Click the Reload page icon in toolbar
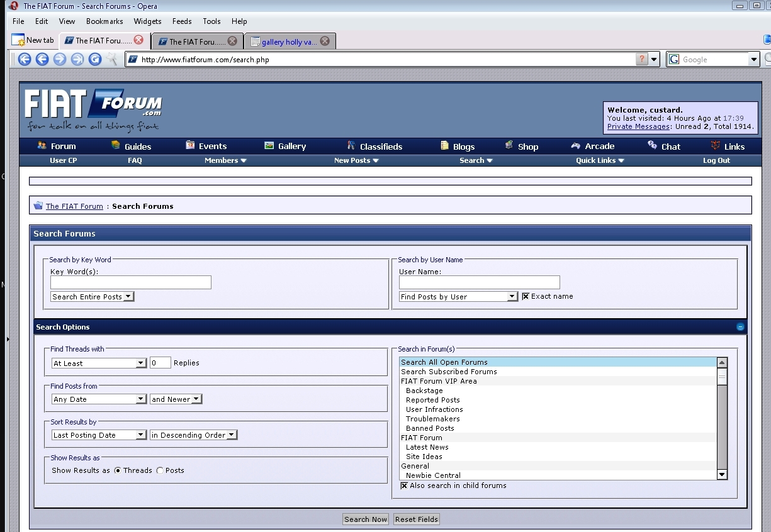Screen dimensions: 771x532 pyautogui.click(x=95, y=59)
